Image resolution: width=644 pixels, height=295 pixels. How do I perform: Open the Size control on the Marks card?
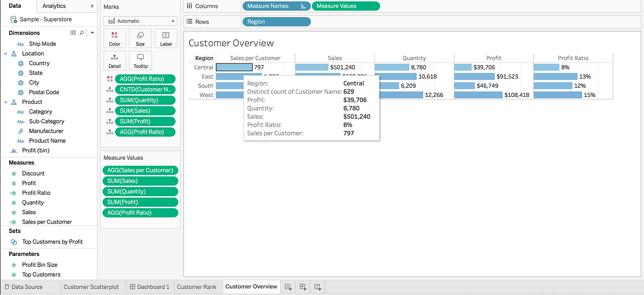140,38
